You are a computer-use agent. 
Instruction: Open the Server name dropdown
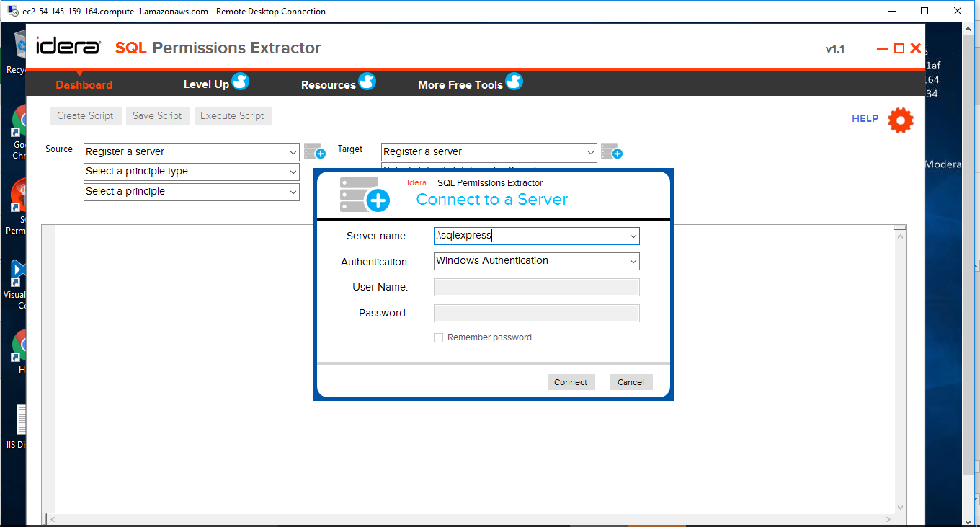click(632, 236)
